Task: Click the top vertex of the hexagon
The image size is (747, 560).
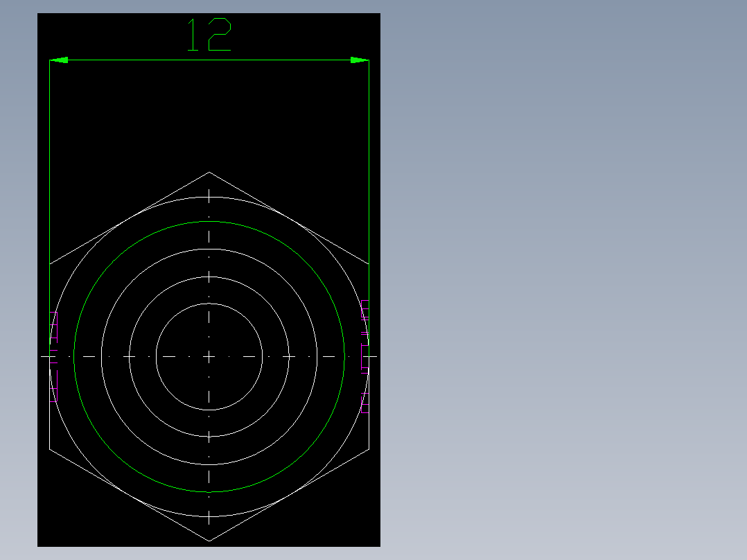Action: click(x=209, y=172)
